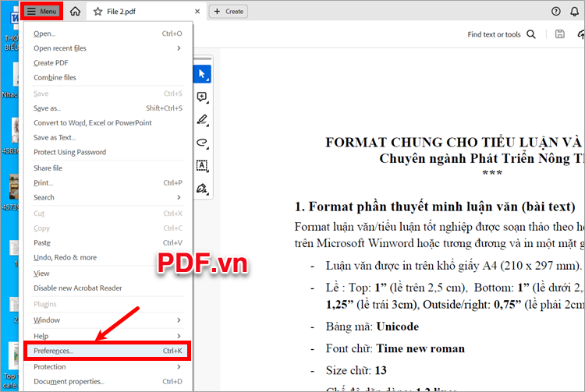Open Undo, Redo & more entry

(x=108, y=257)
